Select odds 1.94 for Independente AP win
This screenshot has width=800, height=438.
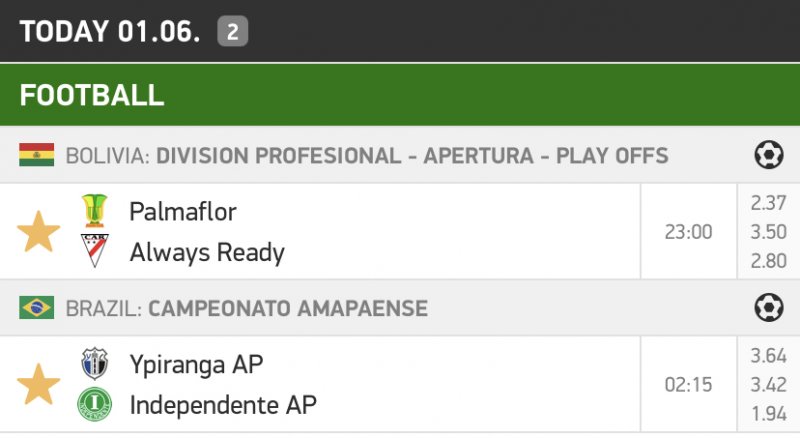point(768,414)
